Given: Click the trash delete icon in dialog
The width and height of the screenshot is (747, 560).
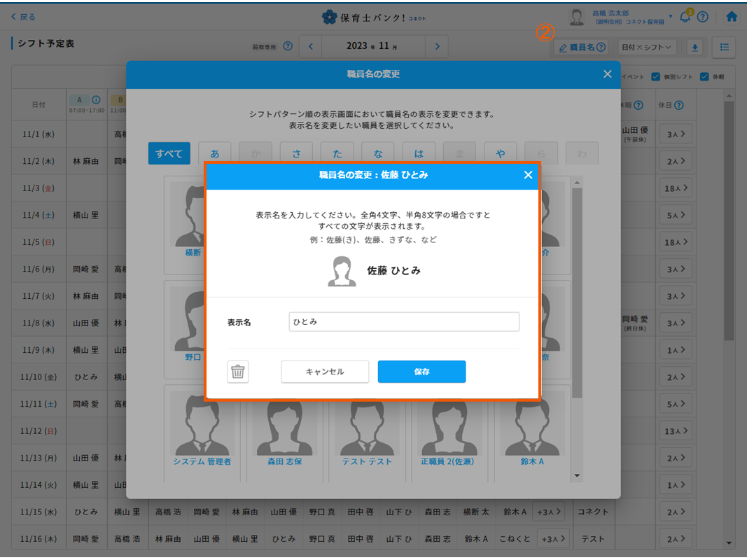Looking at the screenshot, I should [x=238, y=372].
